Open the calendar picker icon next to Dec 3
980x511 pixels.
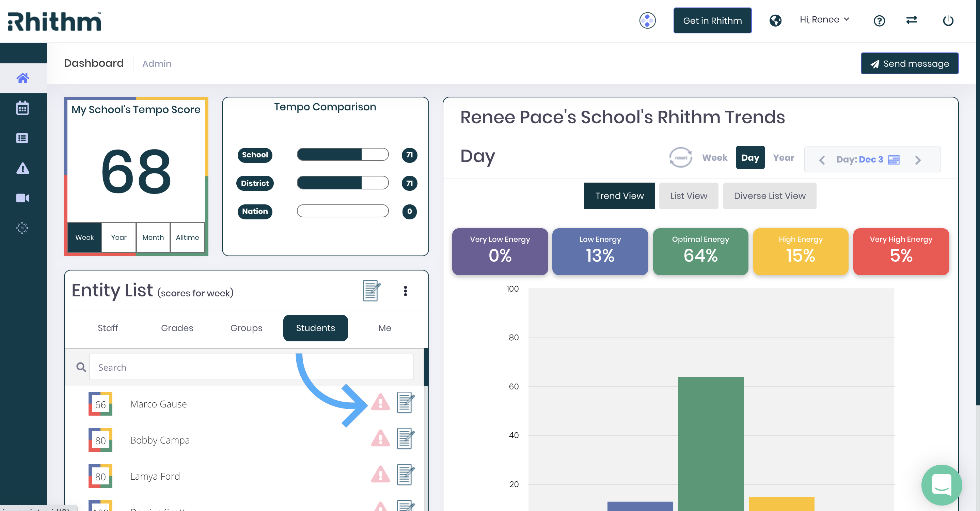894,159
